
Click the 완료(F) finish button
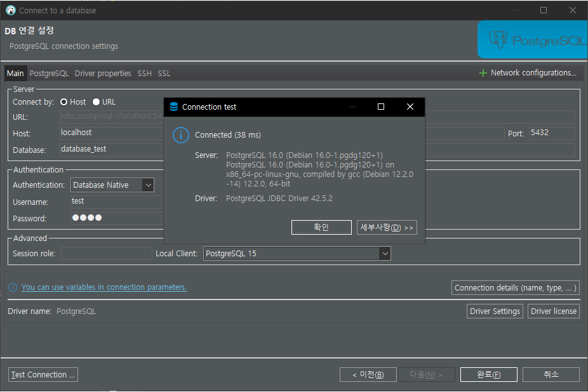click(489, 375)
